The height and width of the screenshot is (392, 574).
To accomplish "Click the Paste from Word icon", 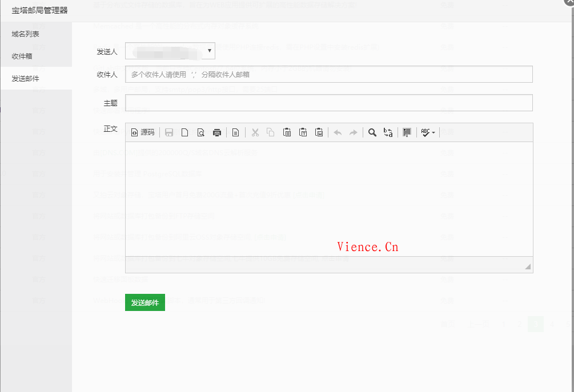I will point(319,132).
